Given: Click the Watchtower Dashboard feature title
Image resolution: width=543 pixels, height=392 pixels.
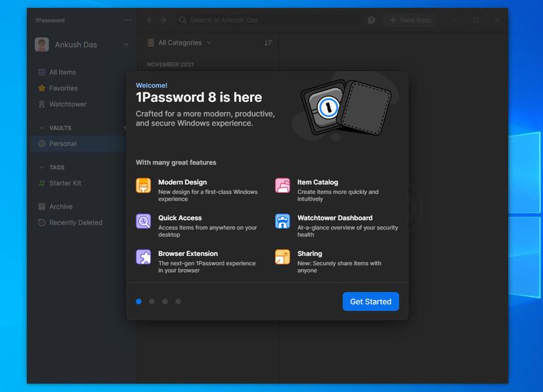Looking at the screenshot, I should (335, 218).
